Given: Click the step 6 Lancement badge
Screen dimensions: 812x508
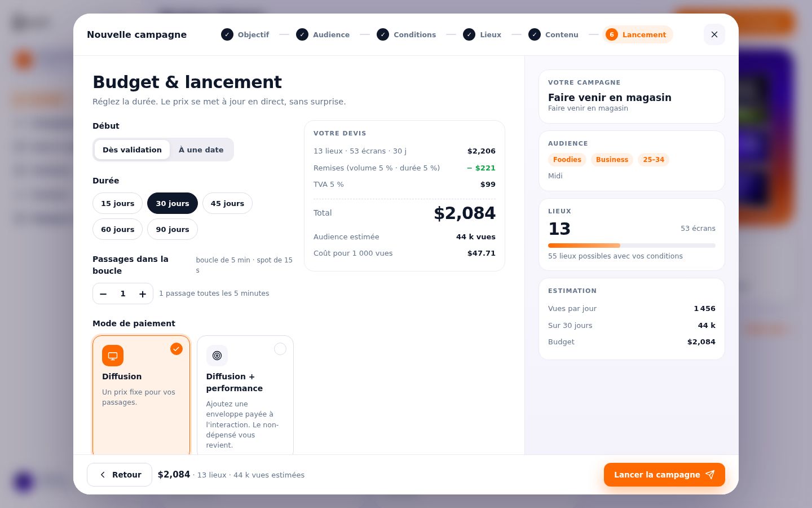Looking at the screenshot, I should pyautogui.click(x=612, y=34).
